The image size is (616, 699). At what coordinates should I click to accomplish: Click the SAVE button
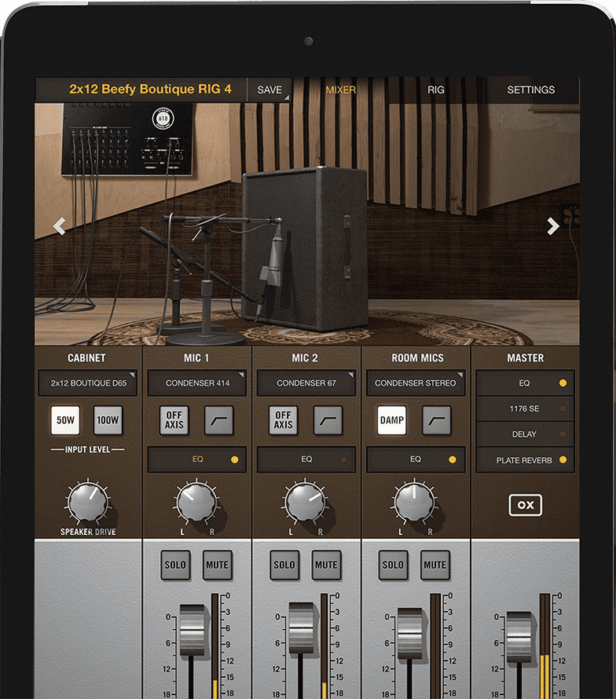(269, 90)
